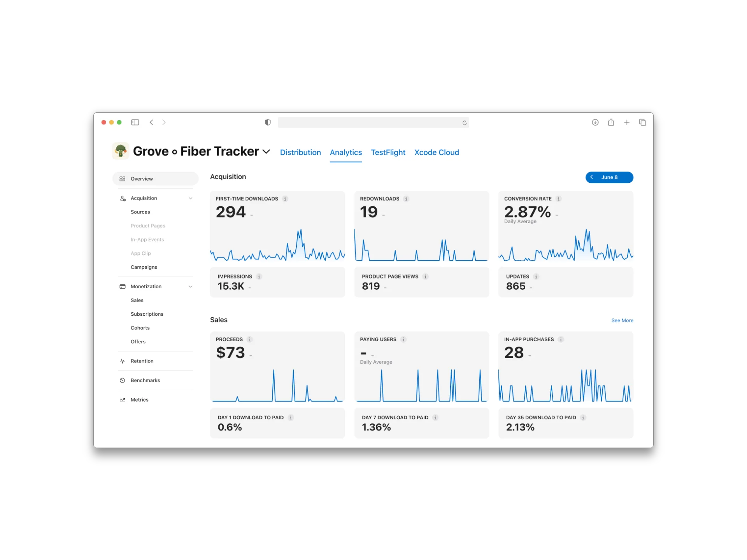Click the 0.6% Day 1 value
747x560 pixels.
tap(230, 427)
